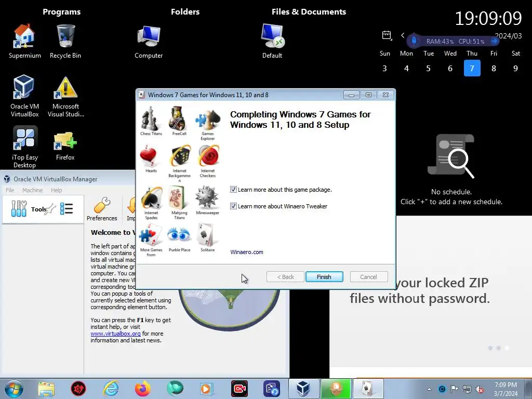Open Machine menu in VirtualBox Manager
This screenshot has width=532, height=399.
coord(33,190)
